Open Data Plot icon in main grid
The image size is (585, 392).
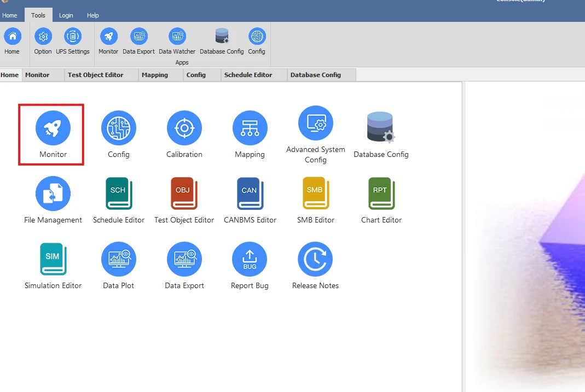119,259
